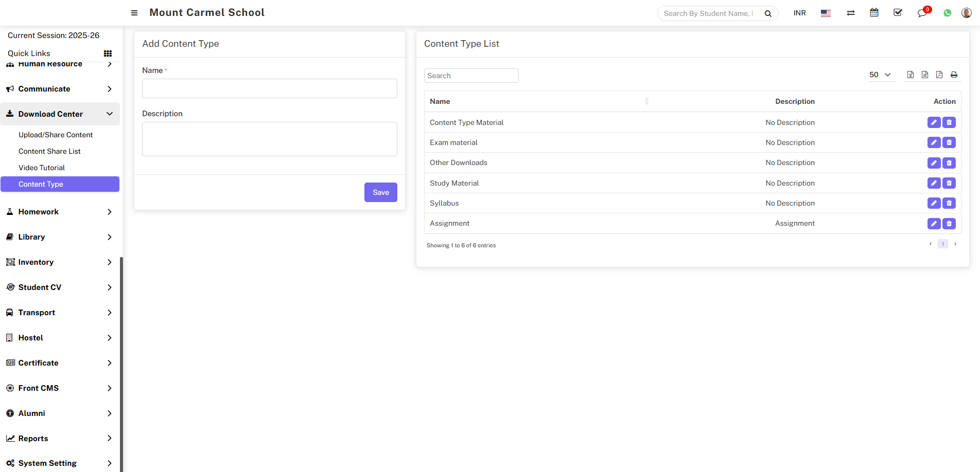Print the content type list
Viewport: 980px width, 472px height.
[954, 75]
